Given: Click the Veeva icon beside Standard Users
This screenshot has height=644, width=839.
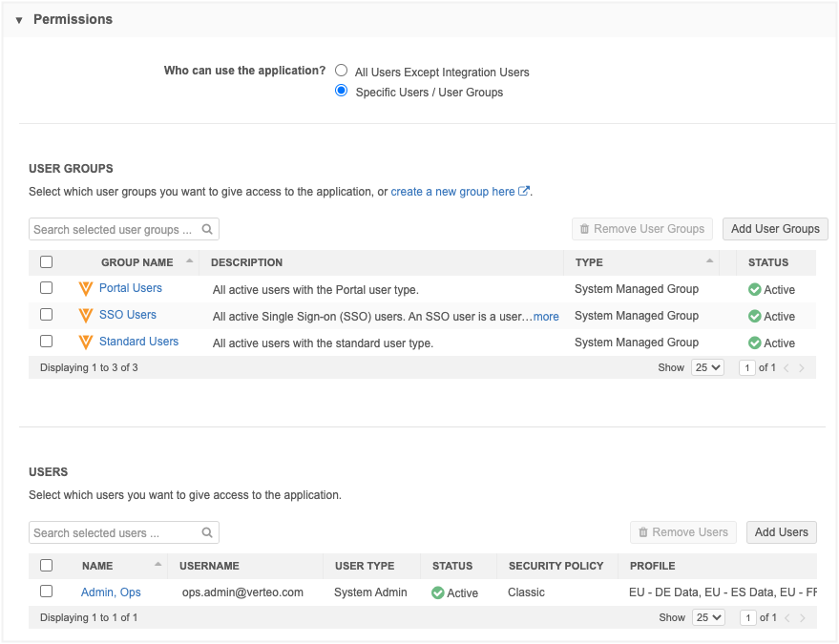Looking at the screenshot, I should click(x=86, y=342).
